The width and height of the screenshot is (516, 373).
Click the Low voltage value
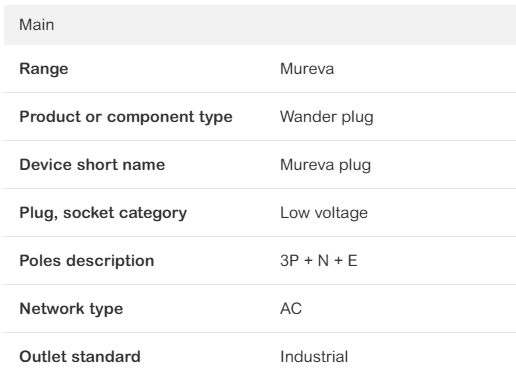(324, 213)
